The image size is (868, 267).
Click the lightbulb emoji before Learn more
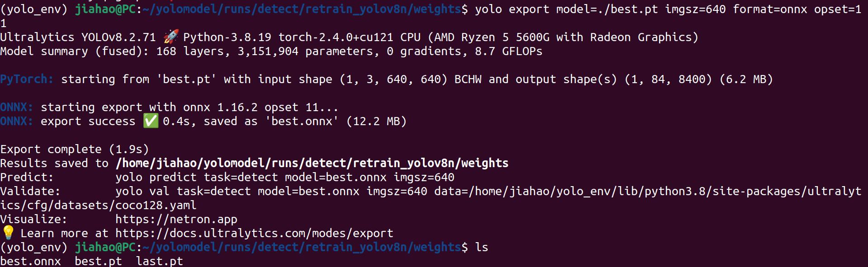pyautogui.click(x=8, y=233)
